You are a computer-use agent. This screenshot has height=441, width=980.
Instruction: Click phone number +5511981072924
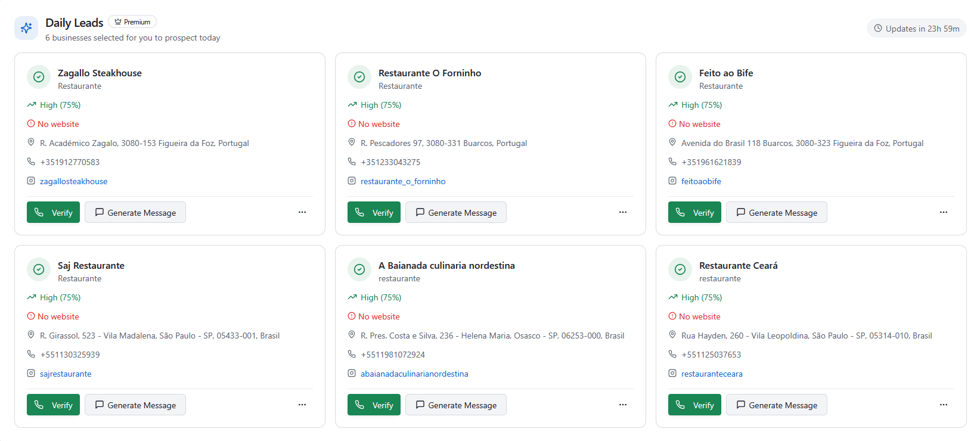pyautogui.click(x=393, y=355)
